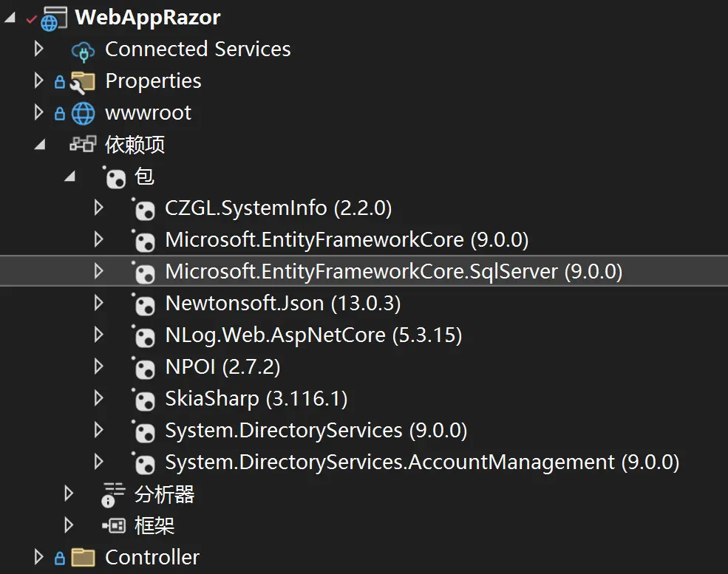The image size is (728, 574).
Task: Click the 依赖项 dependencies icon
Action: click(83, 144)
